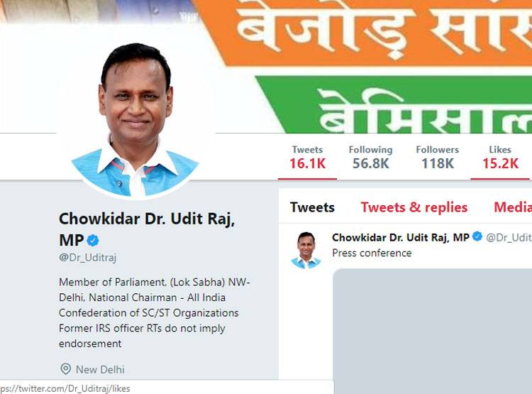This screenshot has width=532, height=394.
Task: Select the Tweets timeline tab
Action: (x=313, y=207)
